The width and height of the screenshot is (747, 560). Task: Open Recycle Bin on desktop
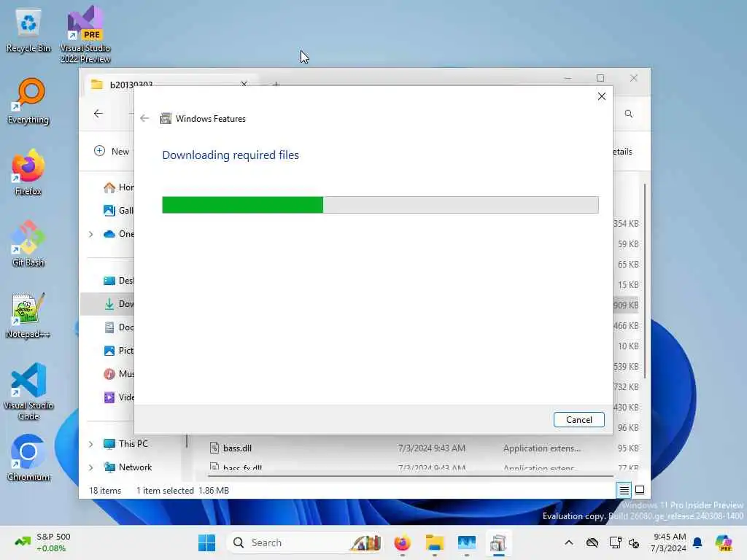pos(28,31)
